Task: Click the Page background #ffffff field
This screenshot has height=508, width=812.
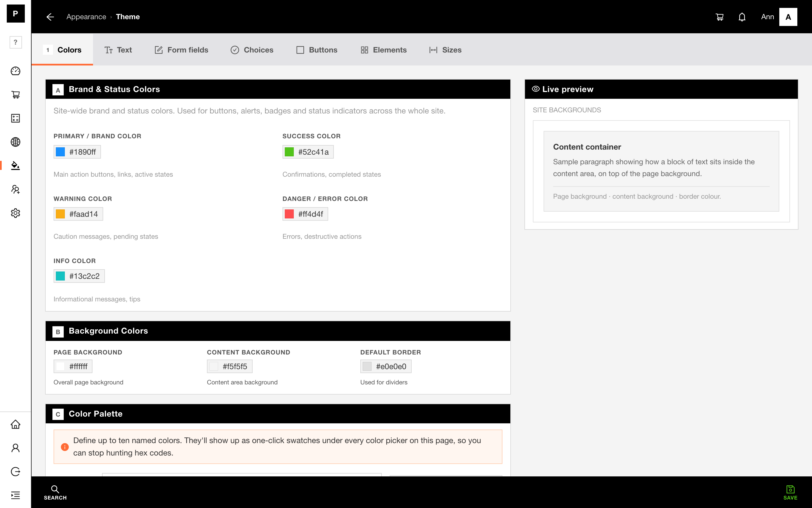Action: [x=73, y=367]
